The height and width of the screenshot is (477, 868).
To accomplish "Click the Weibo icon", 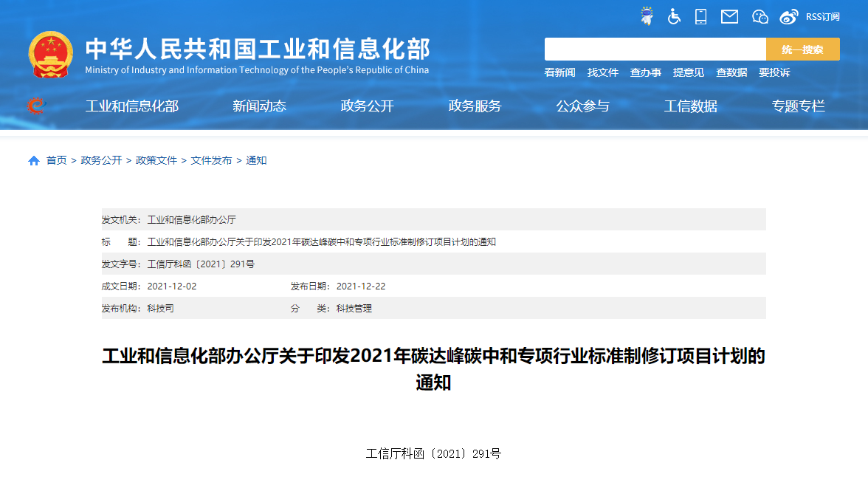I will click(789, 16).
